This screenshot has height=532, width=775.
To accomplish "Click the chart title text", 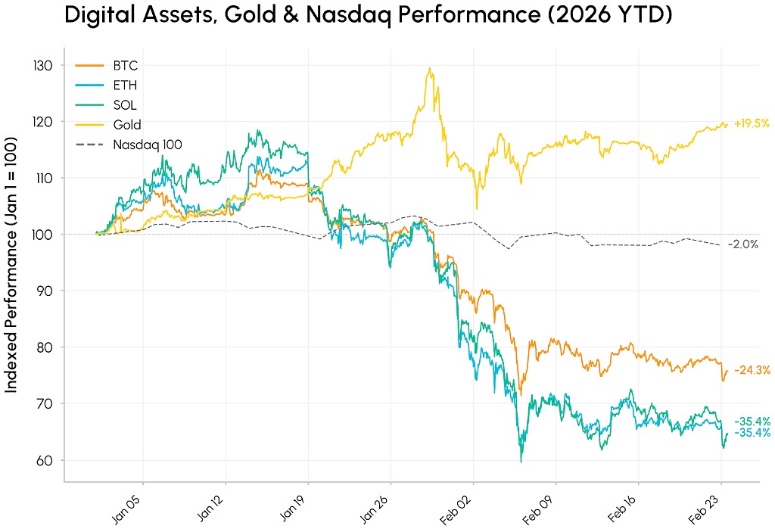I will tap(368, 15).
